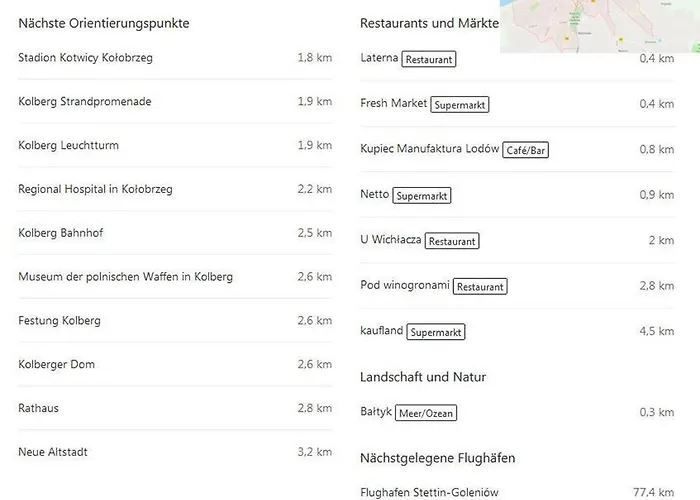700x500 pixels.
Task: Select the Café/Bar tag for Kupiec Manufaktura
Action: coord(527,151)
